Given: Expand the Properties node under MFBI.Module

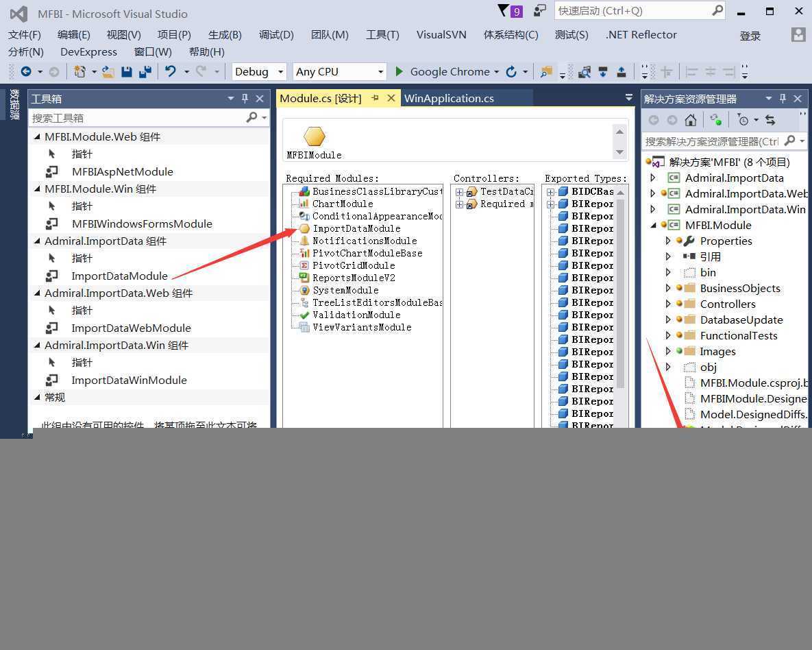Looking at the screenshot, I should tap(667, 241).
